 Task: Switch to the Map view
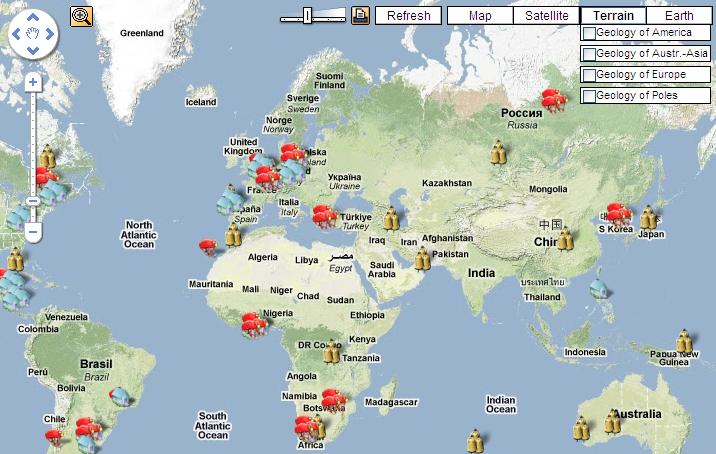(480, 16)
